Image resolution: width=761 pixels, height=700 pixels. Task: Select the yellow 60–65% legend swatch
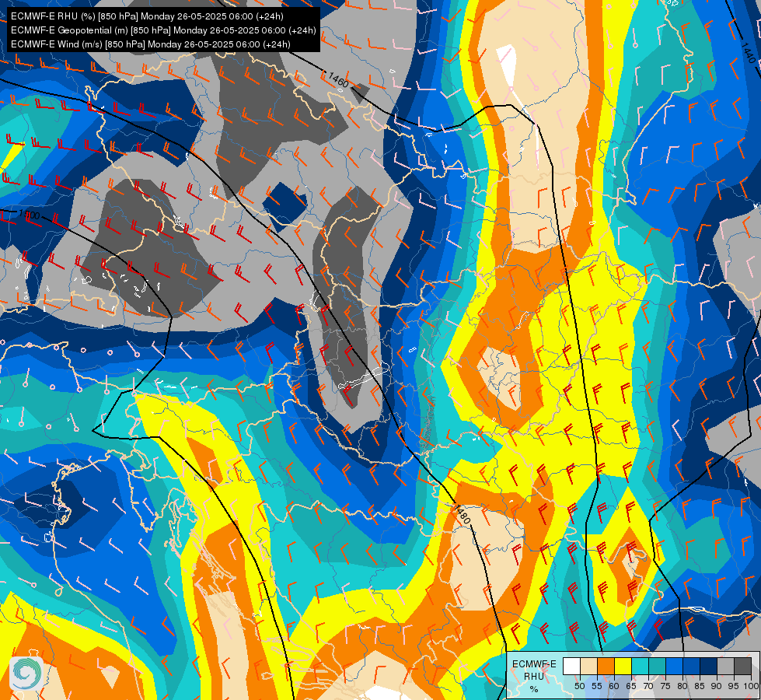click(623, 666)
